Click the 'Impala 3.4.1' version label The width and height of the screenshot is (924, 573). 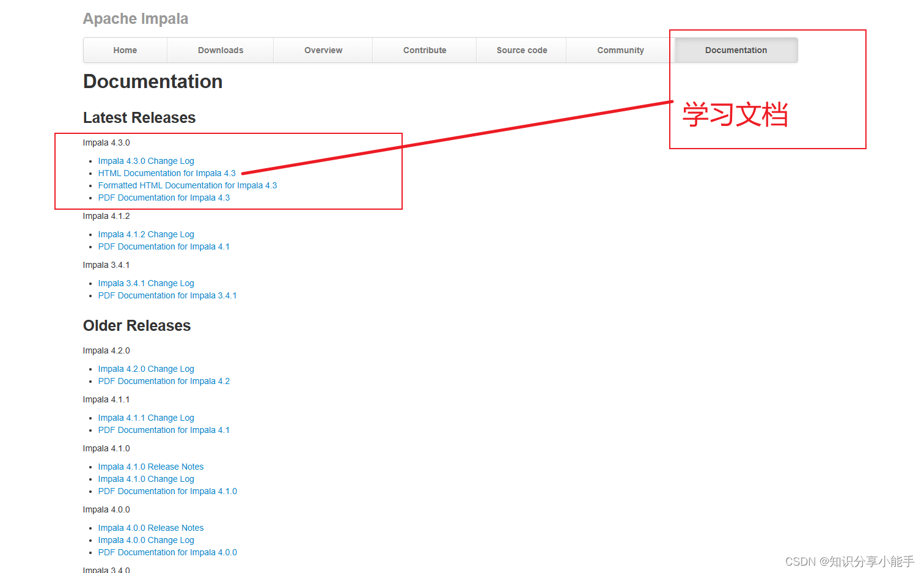tap(106, 265)
